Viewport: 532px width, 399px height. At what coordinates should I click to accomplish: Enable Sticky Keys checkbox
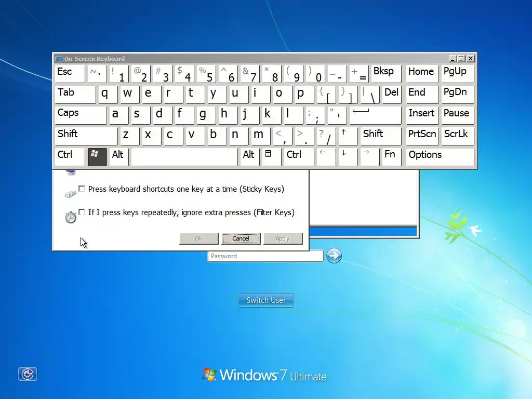point(82,189)
